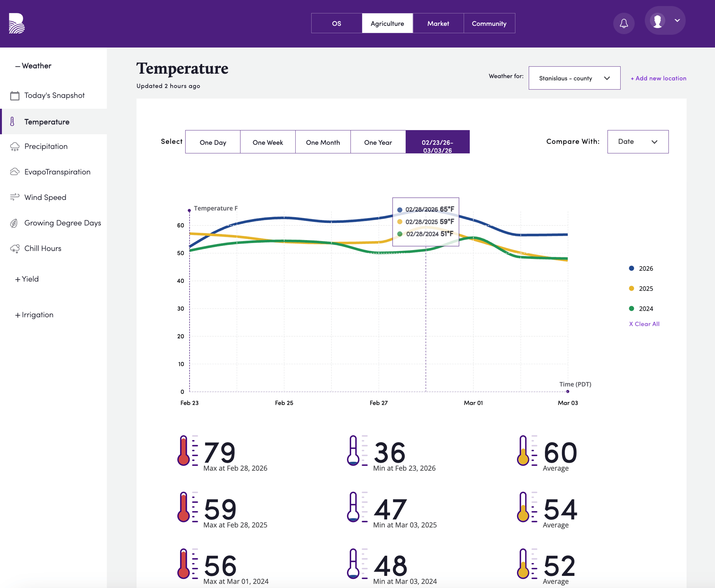Open the Stanislaus - county location dropdown
715x588 pixels.
[x=574, y=78]
